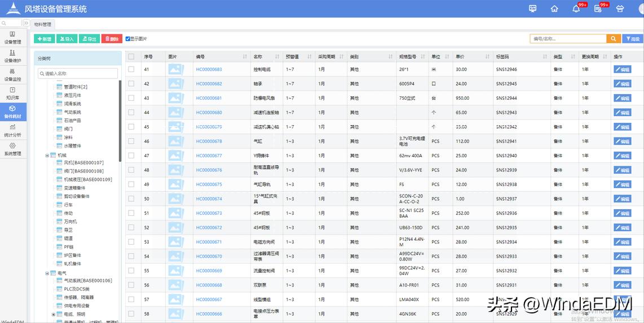
Task: Select 管道附件[2] in category tree
Action: point(76,87)
